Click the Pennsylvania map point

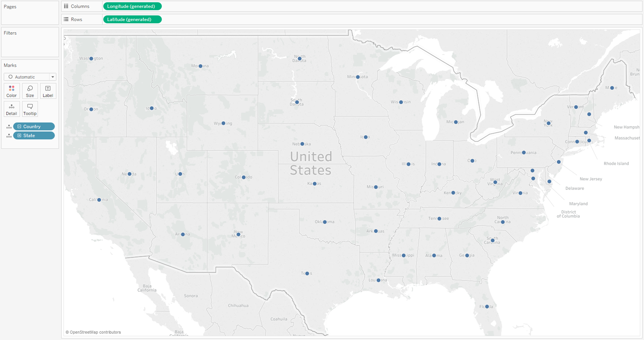click(524, 153)
